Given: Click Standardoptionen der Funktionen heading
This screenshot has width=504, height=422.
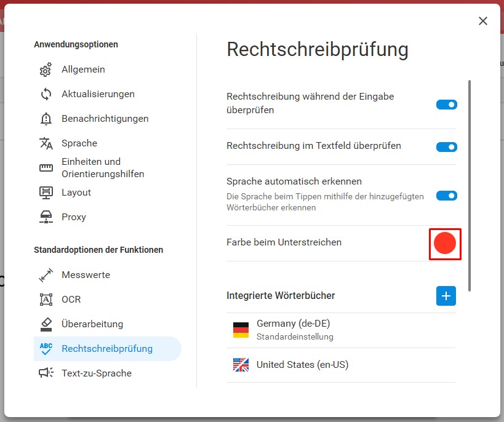Looking at the screenshot, I should (x=98, y=250).
